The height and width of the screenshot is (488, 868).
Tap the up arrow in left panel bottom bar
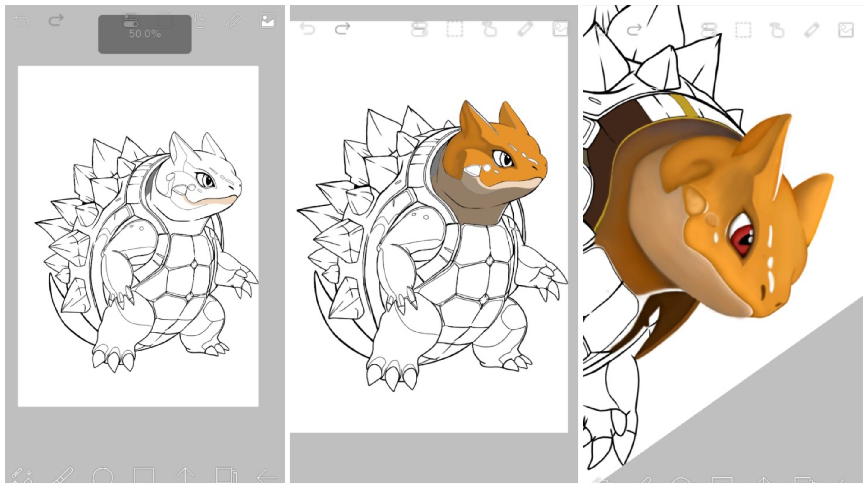pyautogui.click(x=185, y=476)
